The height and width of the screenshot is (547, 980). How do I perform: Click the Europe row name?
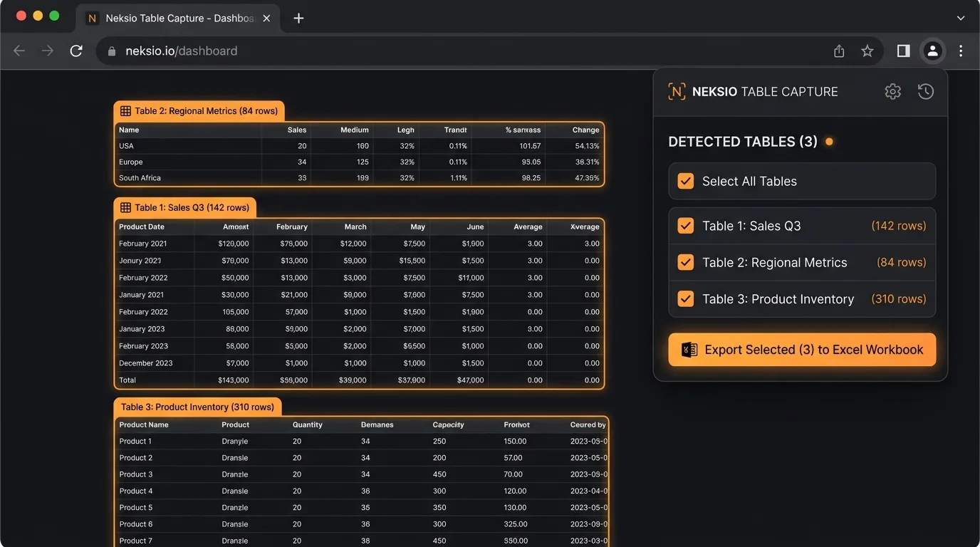[131, 162]
